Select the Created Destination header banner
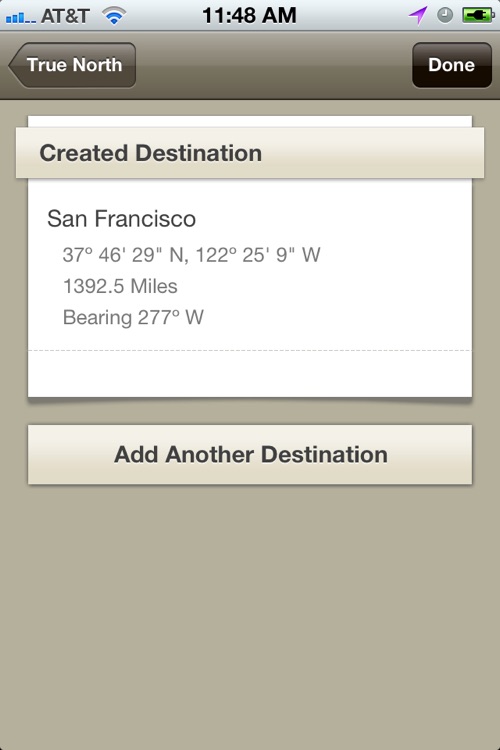 click(x=250, y=153)
